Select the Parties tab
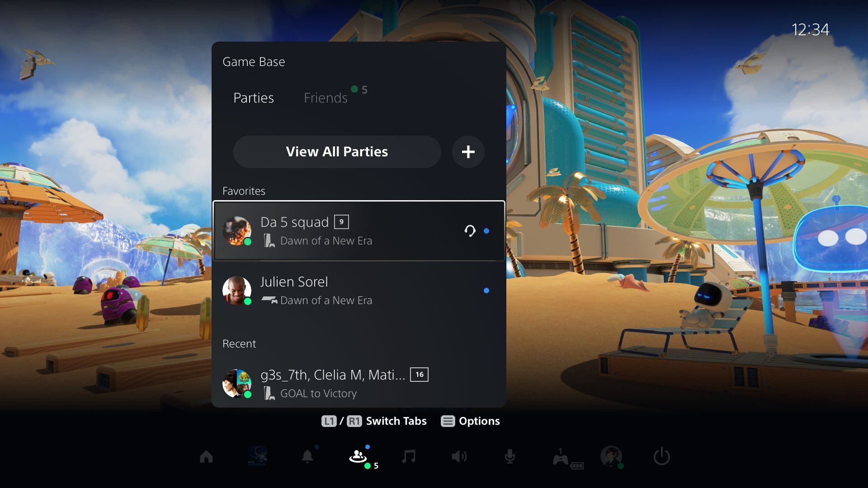 (253, 97)
